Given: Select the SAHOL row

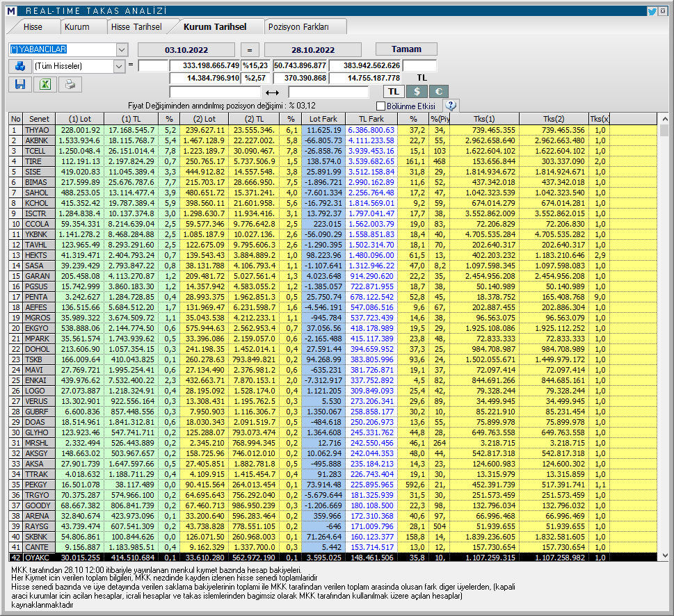Looking at the screenshot, I should 332,193.
